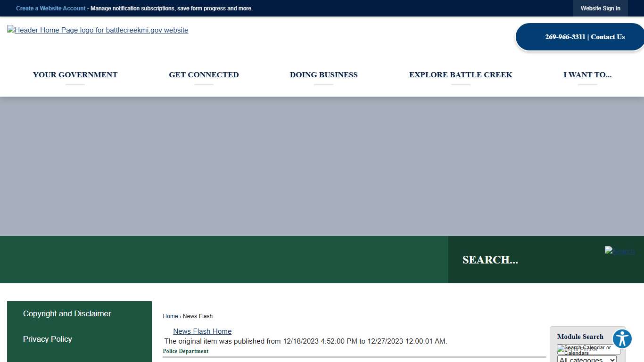This screenshot has height=362, width=644.
Task: Open the accessibility options widget
Action: tap(622, 339)
